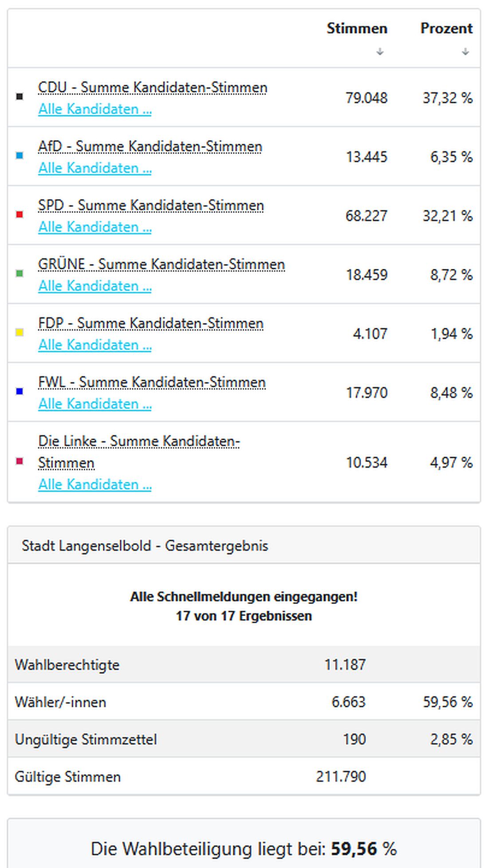Select the FWL Summe Kandidaten-Stimmen entry
The width and height of the screenshot is (488, 868).
[x=151, y=382]
